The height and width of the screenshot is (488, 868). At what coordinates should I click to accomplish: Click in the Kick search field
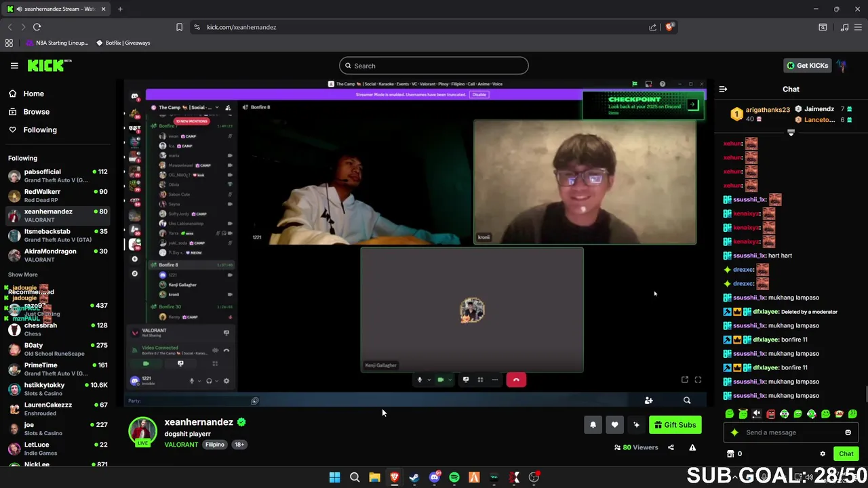(434, 66)
